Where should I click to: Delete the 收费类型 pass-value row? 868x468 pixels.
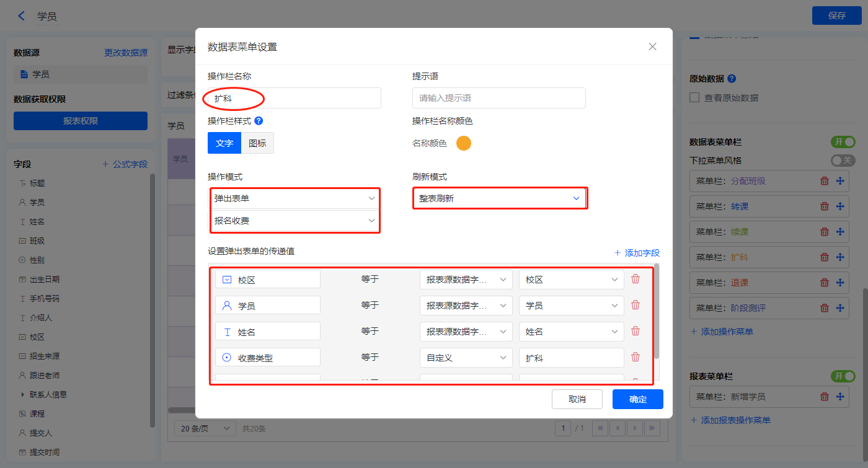point(635,357)
